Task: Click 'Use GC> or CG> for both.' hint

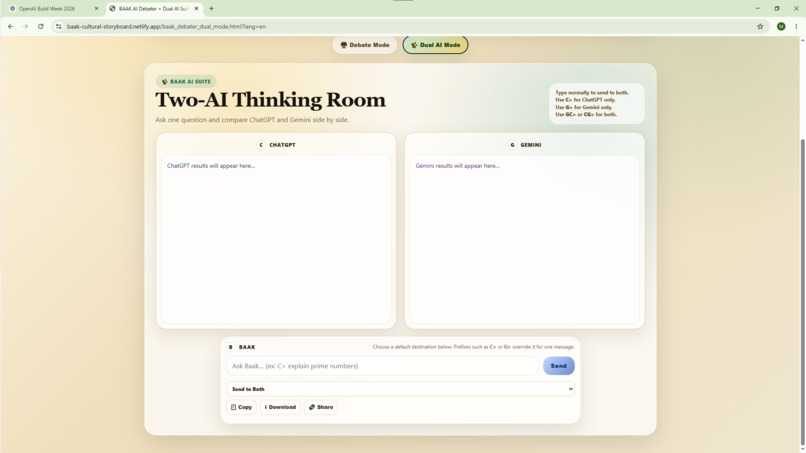Action: point(586,114)
